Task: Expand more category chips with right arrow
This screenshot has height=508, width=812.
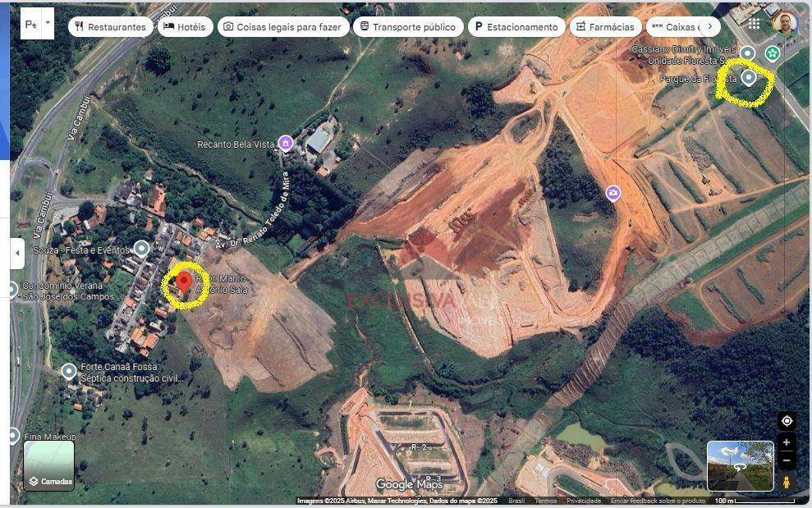Action: [709, 26]
